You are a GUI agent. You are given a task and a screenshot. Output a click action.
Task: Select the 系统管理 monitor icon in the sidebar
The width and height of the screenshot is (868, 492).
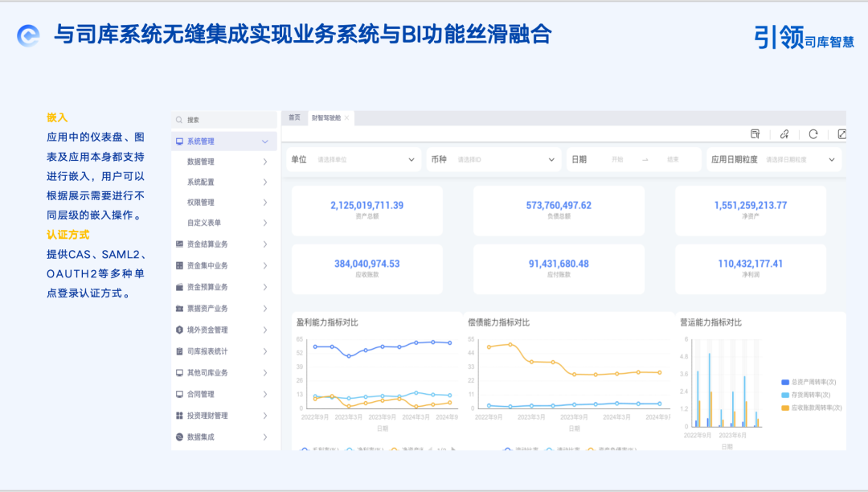178,140
